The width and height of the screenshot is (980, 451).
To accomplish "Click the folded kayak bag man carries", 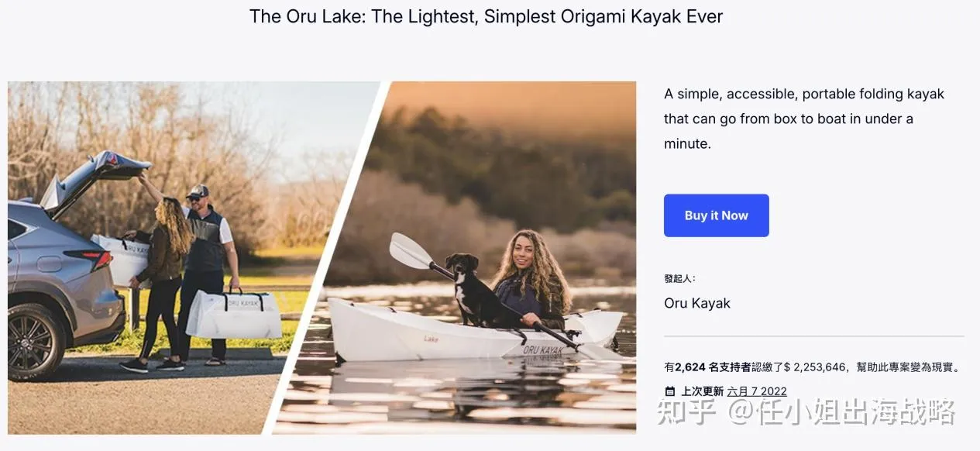I will click(x=235, y=315).
